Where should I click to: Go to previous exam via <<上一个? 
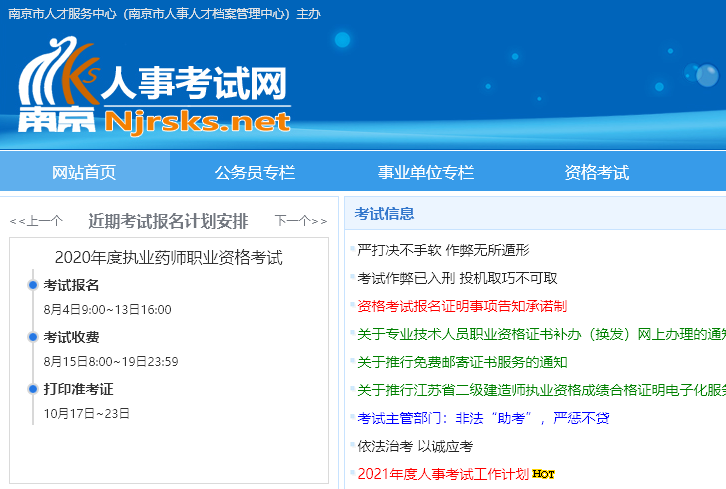36,221
